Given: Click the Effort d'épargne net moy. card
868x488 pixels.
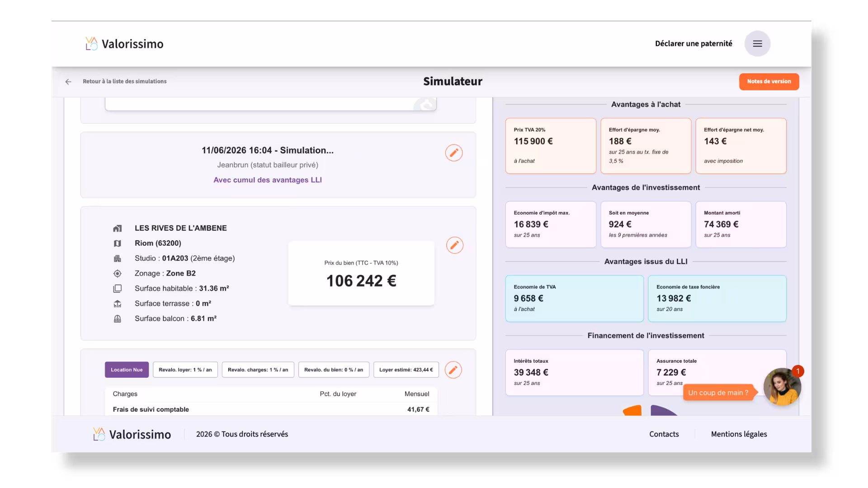Looking at the screenshot, I should (741, 146).
